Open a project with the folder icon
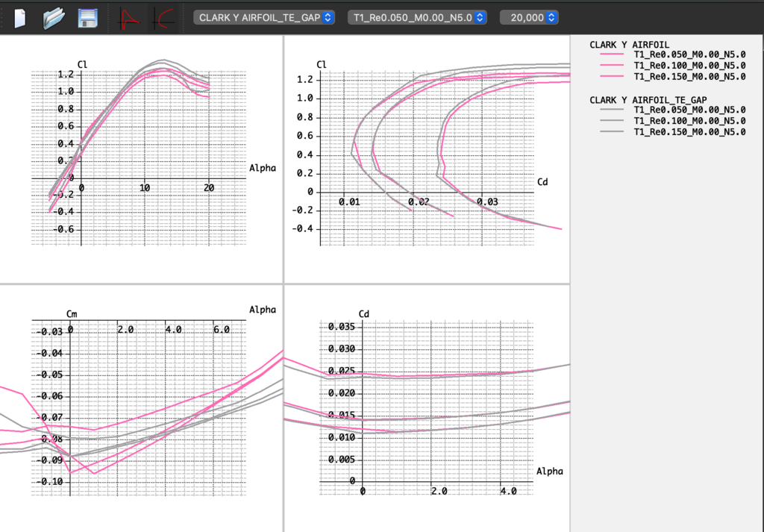 (54, 18)
